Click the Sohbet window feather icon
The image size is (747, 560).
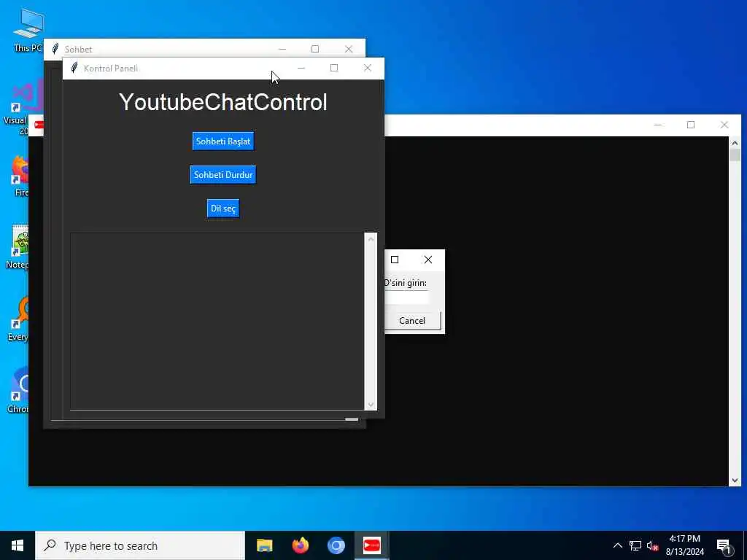[55, 49]
